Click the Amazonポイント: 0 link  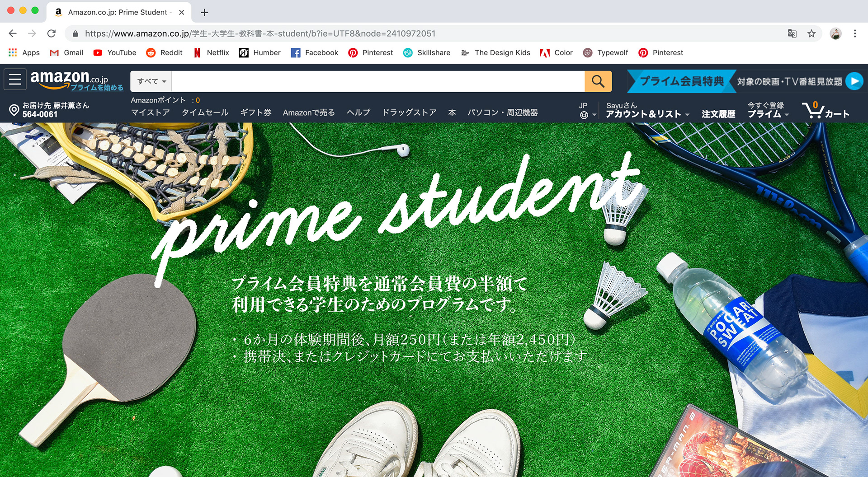click(x=165, y=100)
